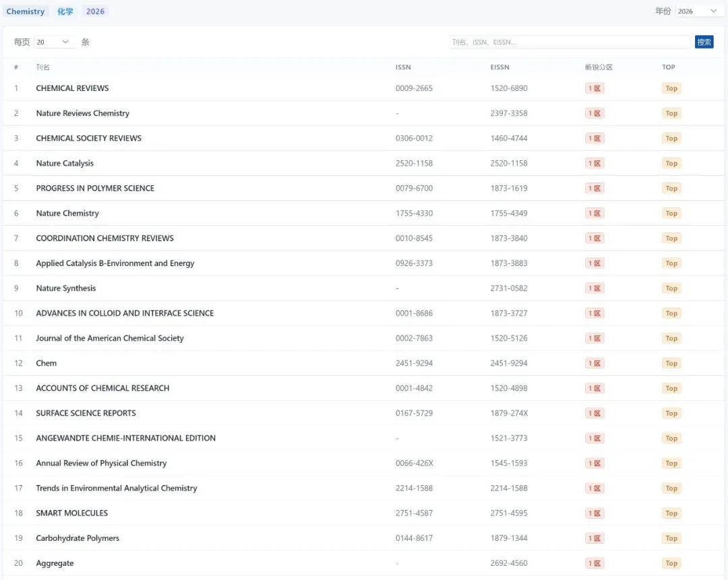Image resolution: width=728 pixels, height=580 pixels.
Task: Click Journal of the American Chemical Society
Action: click(x=110, y=338)
